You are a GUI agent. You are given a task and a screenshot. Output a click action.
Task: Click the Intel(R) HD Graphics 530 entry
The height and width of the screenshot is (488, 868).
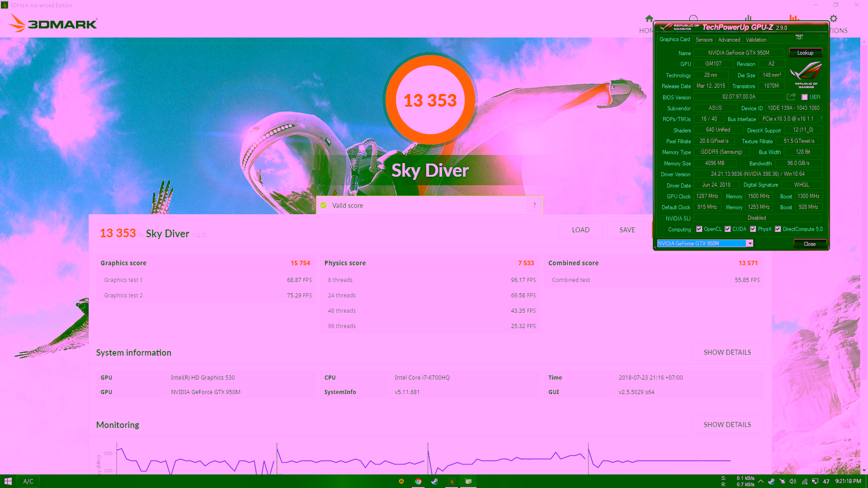click(x=203, y=378)
